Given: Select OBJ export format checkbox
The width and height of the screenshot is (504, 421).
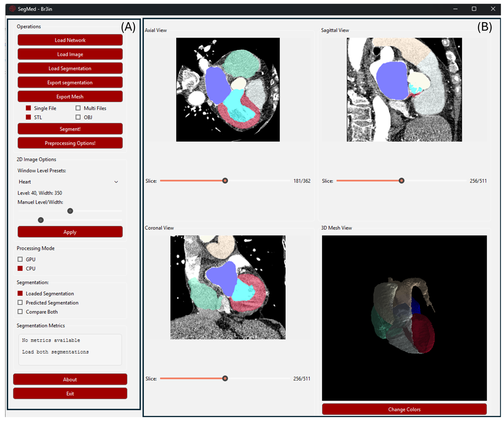Looking at the screenshot, I should [x=78, y=117].
